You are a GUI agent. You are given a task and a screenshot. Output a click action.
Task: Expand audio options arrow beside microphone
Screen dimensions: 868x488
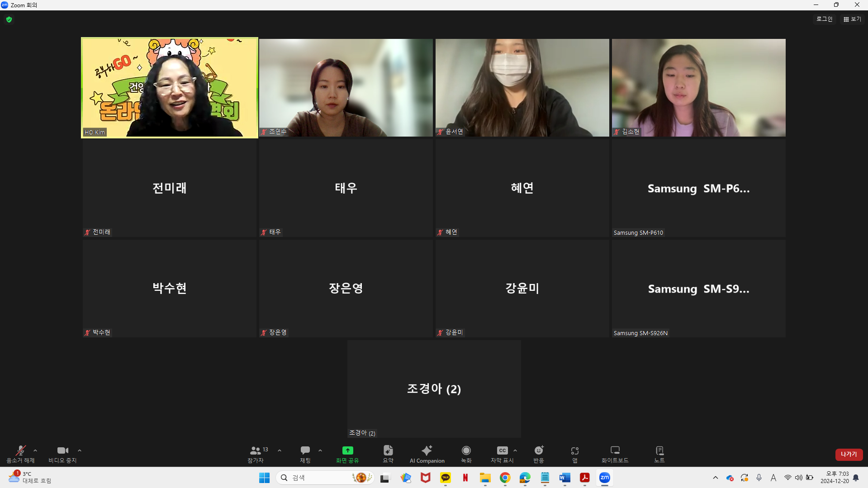click(x=35, y=450)
